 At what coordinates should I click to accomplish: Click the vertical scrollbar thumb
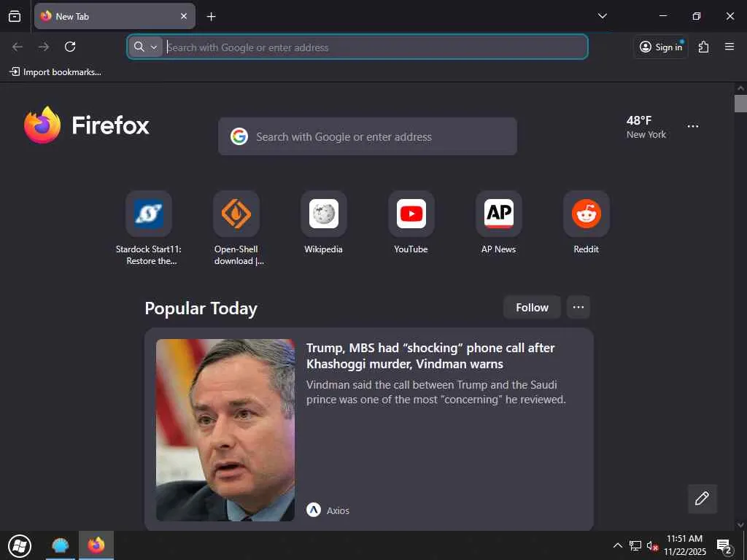click(740, 104)
